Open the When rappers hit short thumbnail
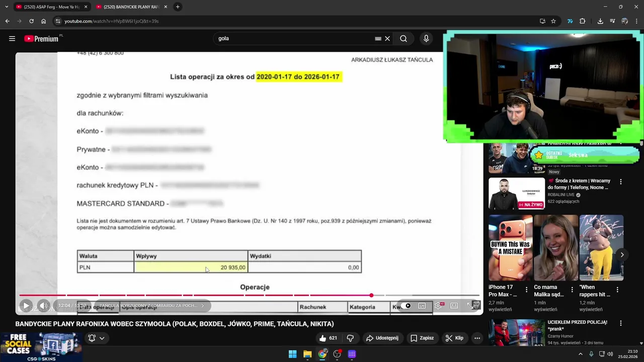644x362 pixels. (x=601, y=248)
